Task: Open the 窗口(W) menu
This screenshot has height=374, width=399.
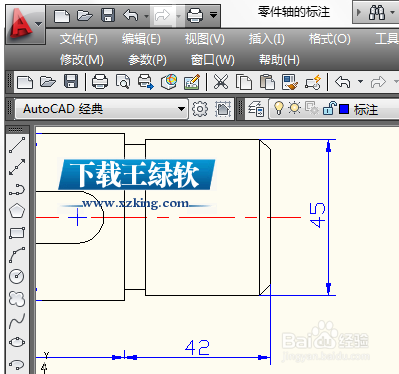Action: (x=213, y=60)
